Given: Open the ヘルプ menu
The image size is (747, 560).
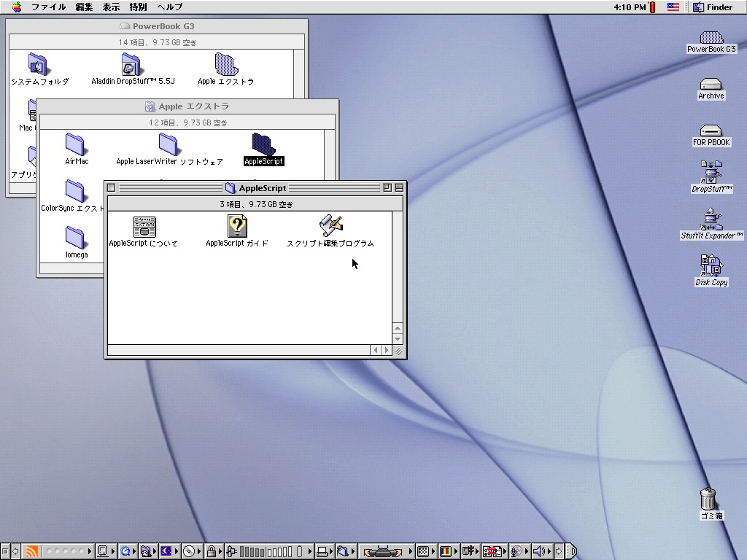Looking at the screenshot, I should (169, 7).
